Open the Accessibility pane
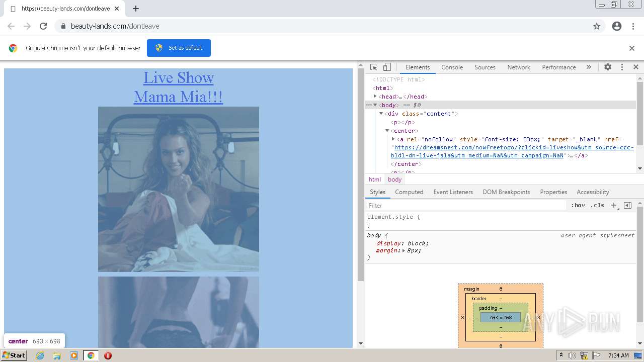644x362 pixels. click(593, 192)
